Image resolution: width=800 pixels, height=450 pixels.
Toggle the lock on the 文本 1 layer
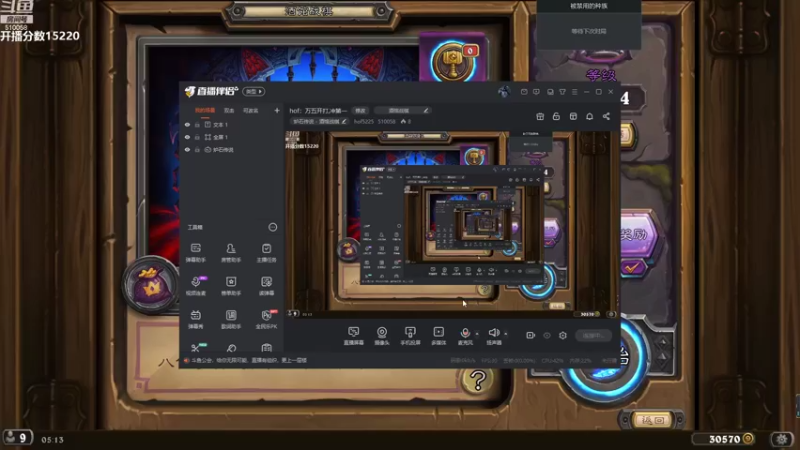coord(197,124)
